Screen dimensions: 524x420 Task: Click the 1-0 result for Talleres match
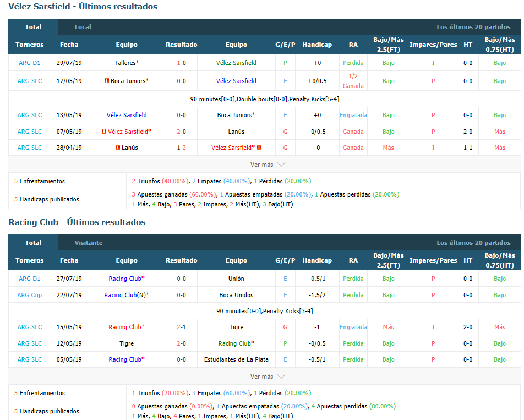(x=182, y=63)
